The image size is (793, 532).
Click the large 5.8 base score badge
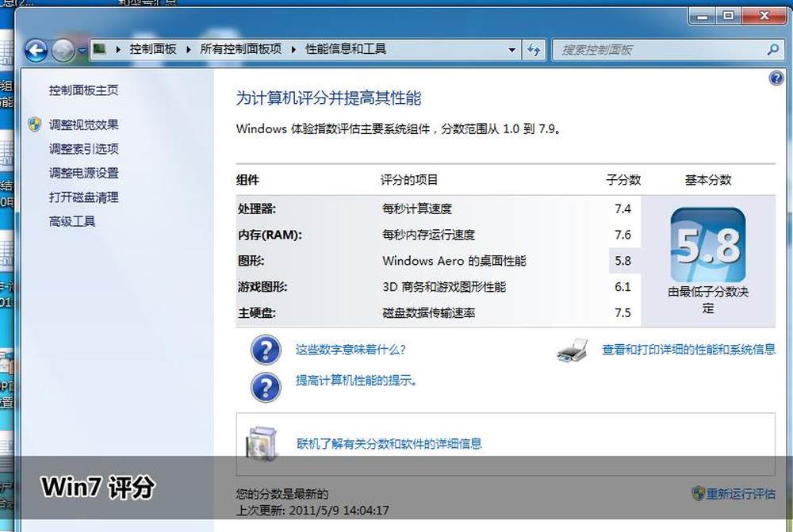(x=707, y=245)
